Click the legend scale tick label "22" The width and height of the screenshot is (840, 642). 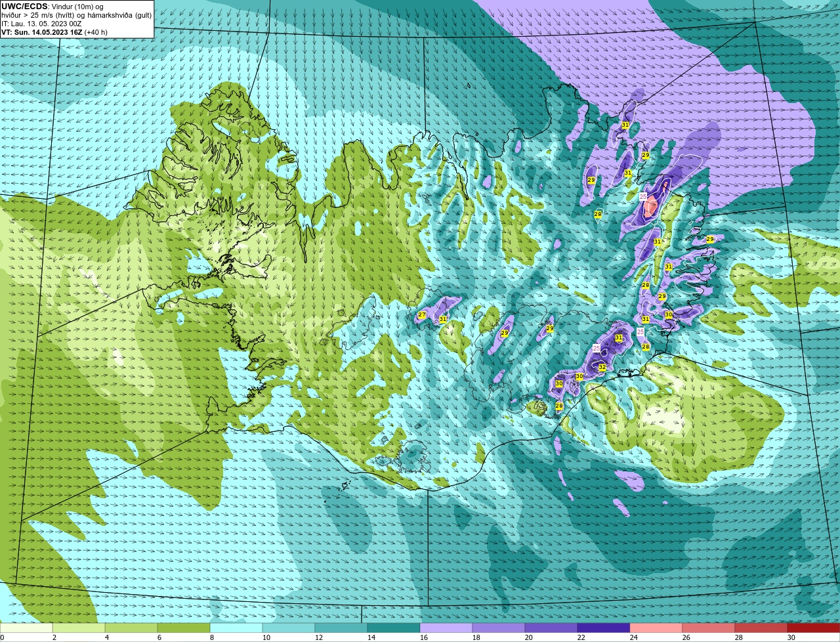(581, 637)
